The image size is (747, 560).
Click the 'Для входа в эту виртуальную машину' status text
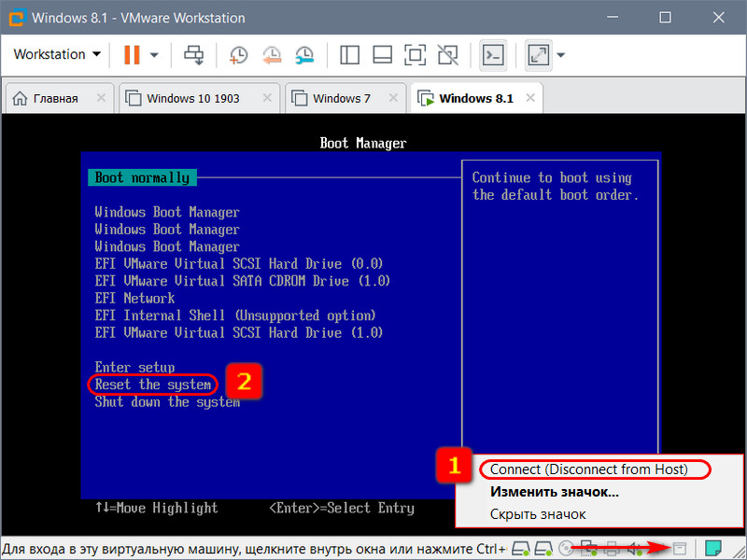coord(253,549)
